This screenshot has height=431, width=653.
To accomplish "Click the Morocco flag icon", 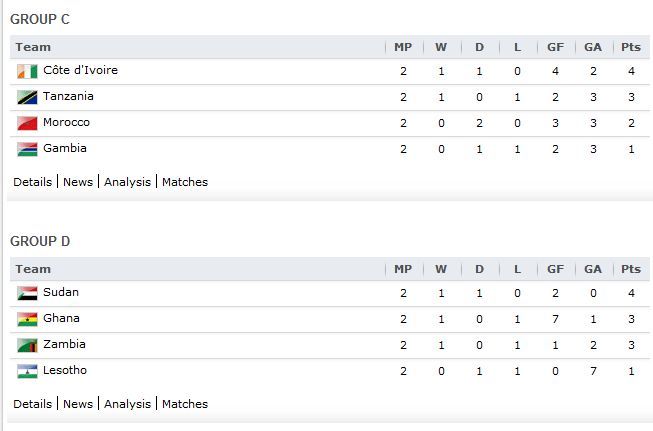I will pyautogui.click(x=27, y=123).
